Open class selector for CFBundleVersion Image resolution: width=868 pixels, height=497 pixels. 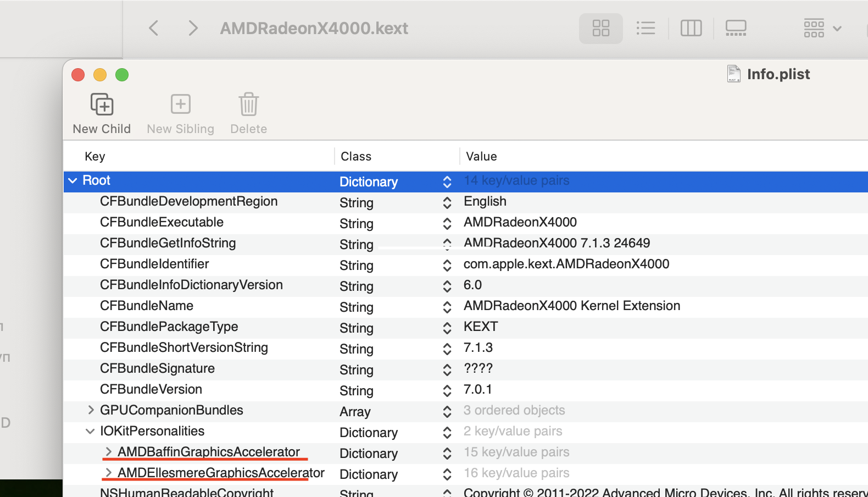click(x=447, y=391)
